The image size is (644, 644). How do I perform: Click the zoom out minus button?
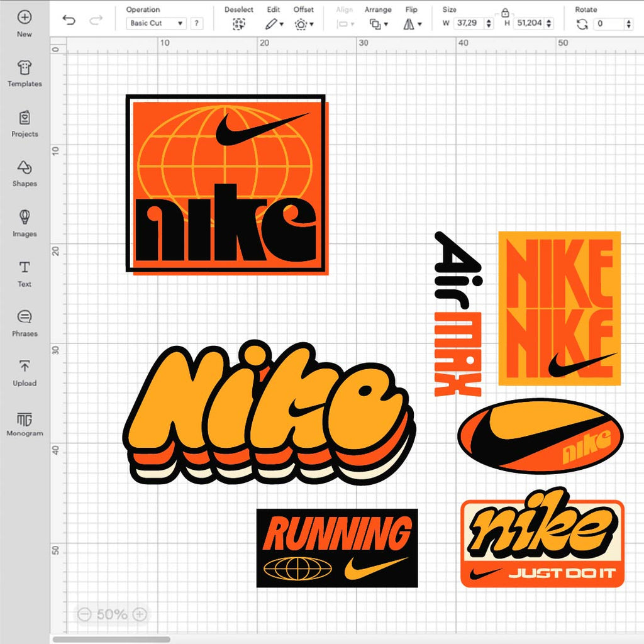(x=85, y=614)
